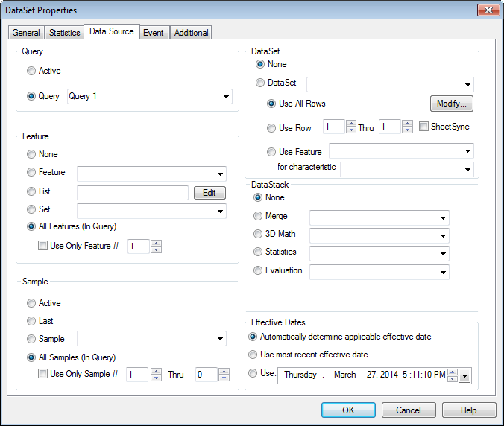Decrease the Sample Thru spinner value

224,378
